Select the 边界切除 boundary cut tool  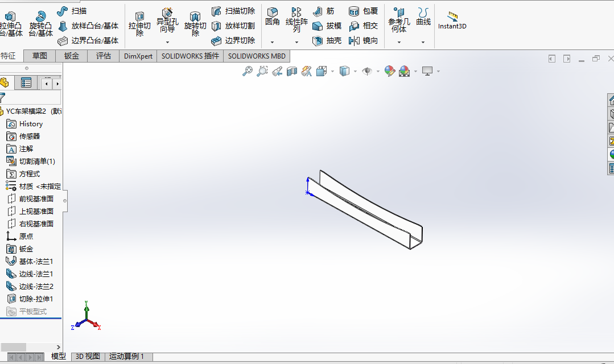(233, 41)
